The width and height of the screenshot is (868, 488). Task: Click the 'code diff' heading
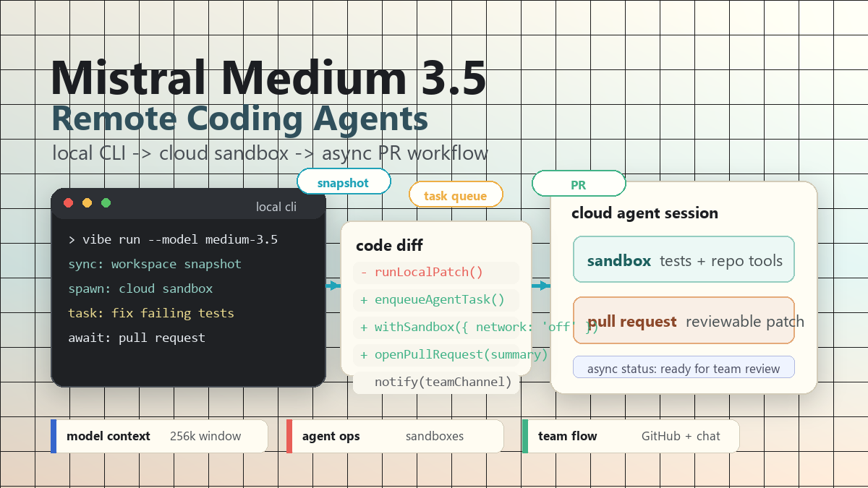[x=389, y=246]
